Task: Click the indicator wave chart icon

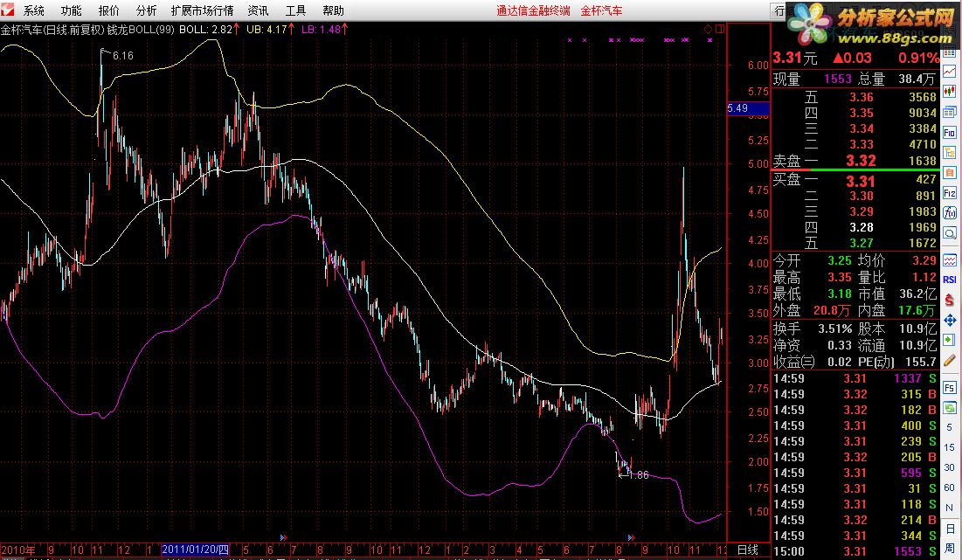Action: (x=949, y=260)
